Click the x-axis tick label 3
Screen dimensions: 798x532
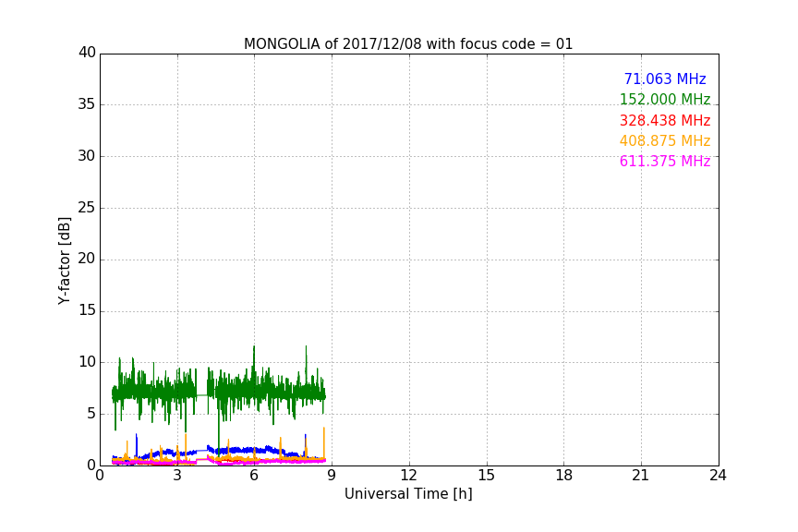tap(177, 476)
